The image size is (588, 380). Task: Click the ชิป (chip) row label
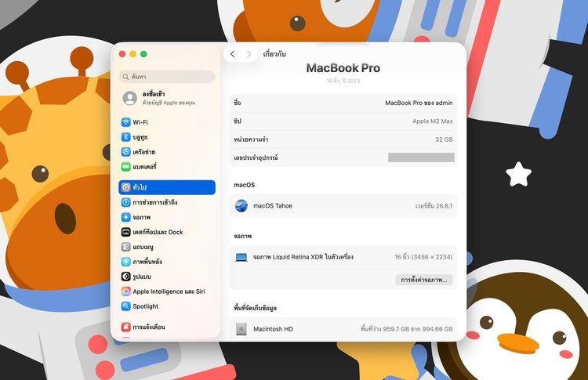click(238, 121)
